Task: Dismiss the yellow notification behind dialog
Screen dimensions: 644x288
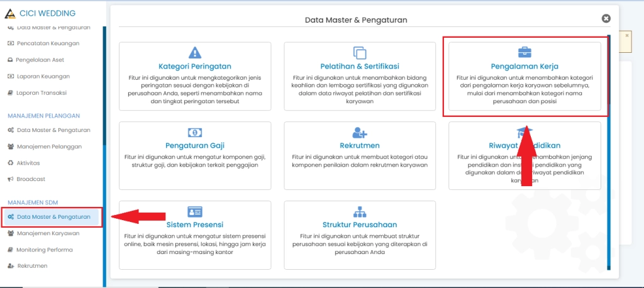Action: 627,36
